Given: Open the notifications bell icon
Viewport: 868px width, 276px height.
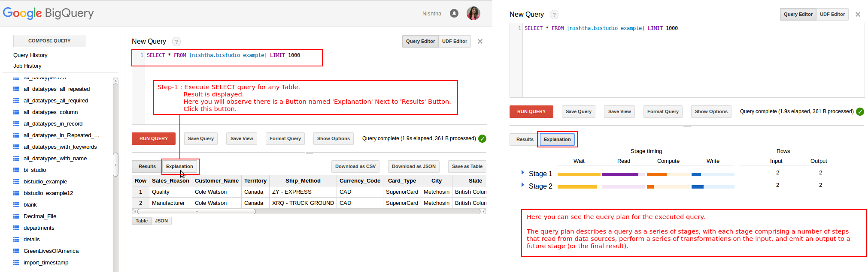Looking at the screenshot, I should (454, 13).
